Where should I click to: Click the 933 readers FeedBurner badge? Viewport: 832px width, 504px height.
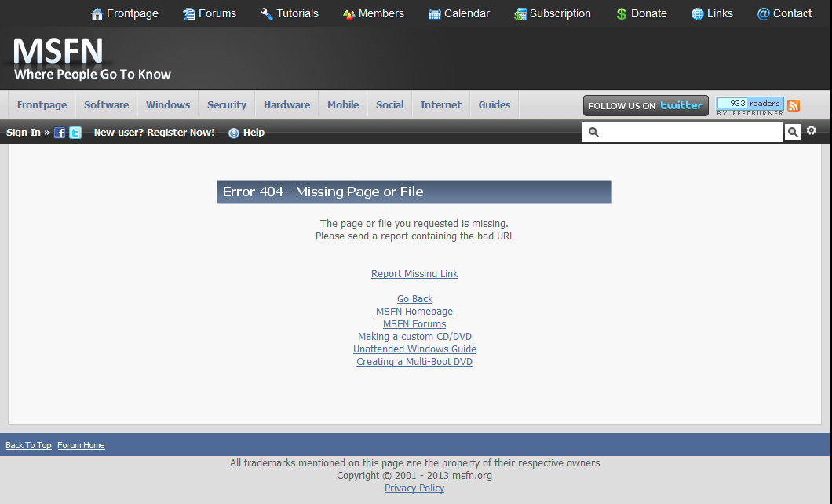750,105
